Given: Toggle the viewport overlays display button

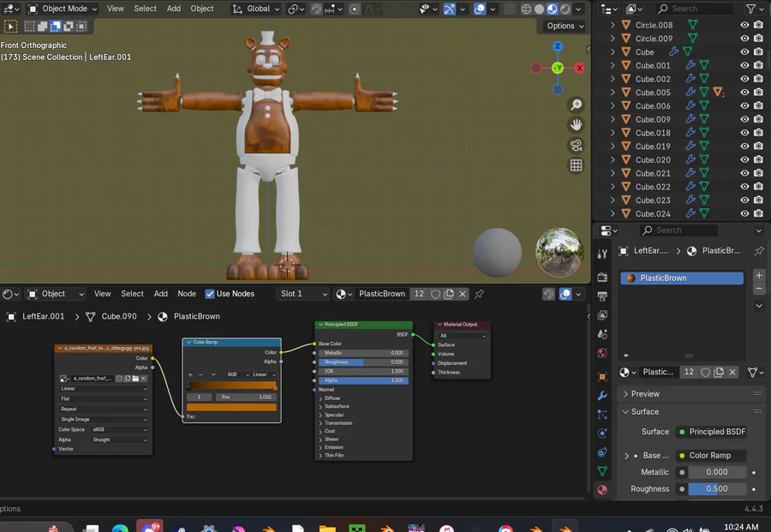Looking at the screenshot, I should coord(480,9).
